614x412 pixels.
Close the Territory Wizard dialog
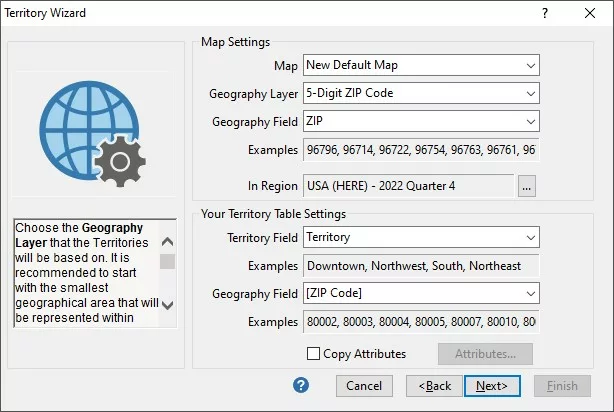pos(590,13)
